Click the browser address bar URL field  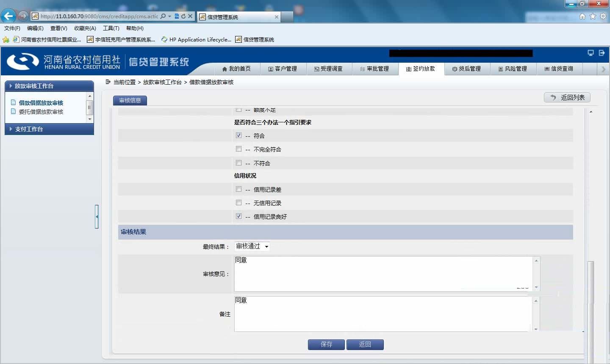[x=99, y=16]
